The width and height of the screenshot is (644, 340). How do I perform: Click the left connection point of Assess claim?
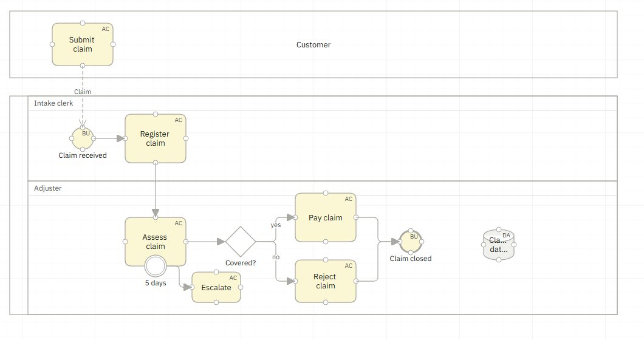point(125,242)
